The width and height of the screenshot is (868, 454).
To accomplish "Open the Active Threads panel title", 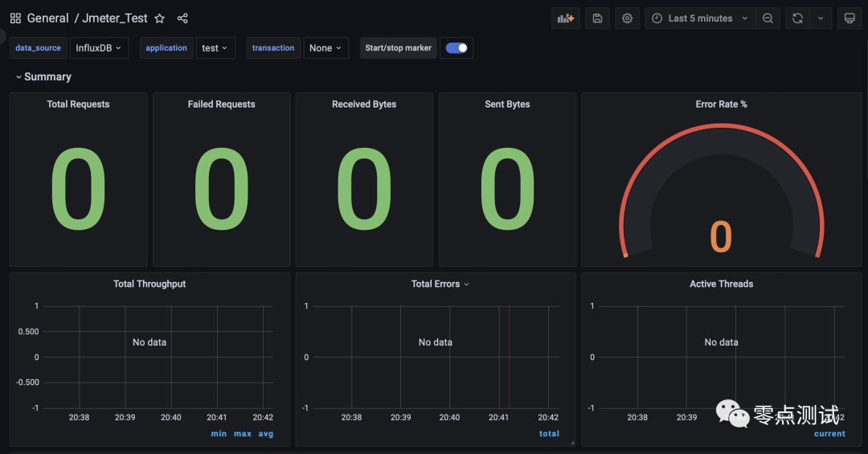I will pyautogui.click(x=721, y=284).
